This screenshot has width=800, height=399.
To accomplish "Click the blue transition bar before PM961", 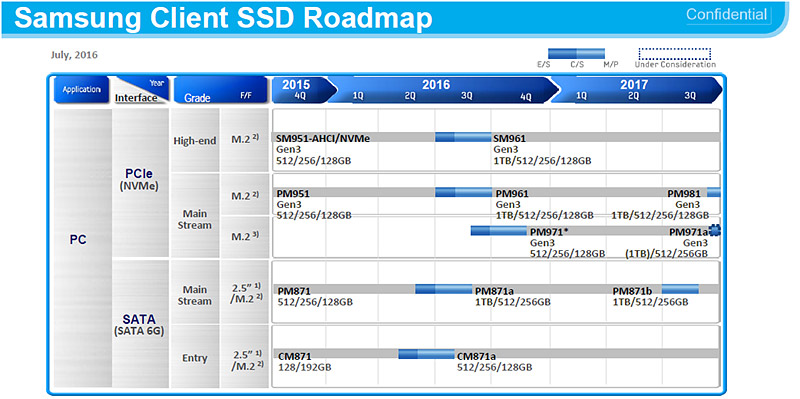I will [x=463, y=192].
